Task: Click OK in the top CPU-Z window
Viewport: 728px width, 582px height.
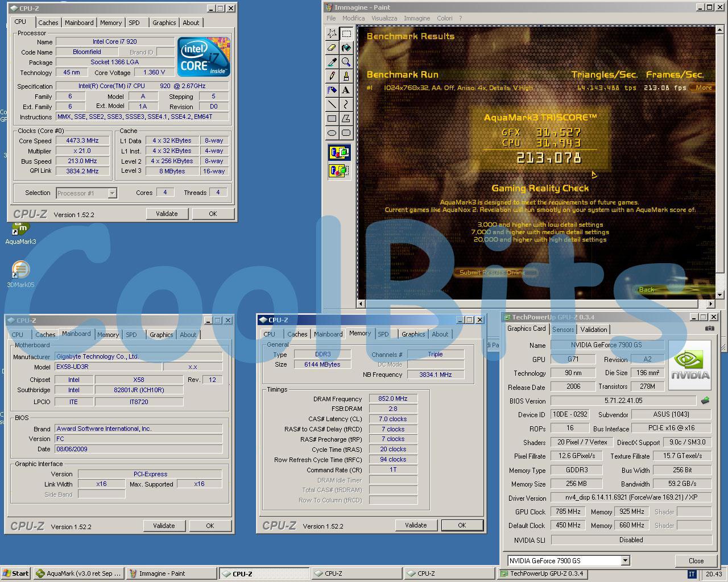Action: point(213,214)
